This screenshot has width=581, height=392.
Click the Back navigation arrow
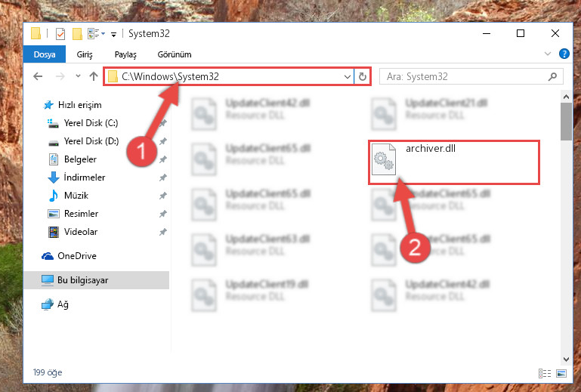tap(38, 77)
